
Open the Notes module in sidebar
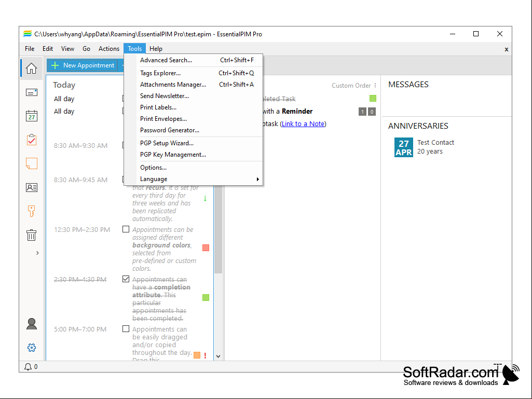click(x=31, y=163)
